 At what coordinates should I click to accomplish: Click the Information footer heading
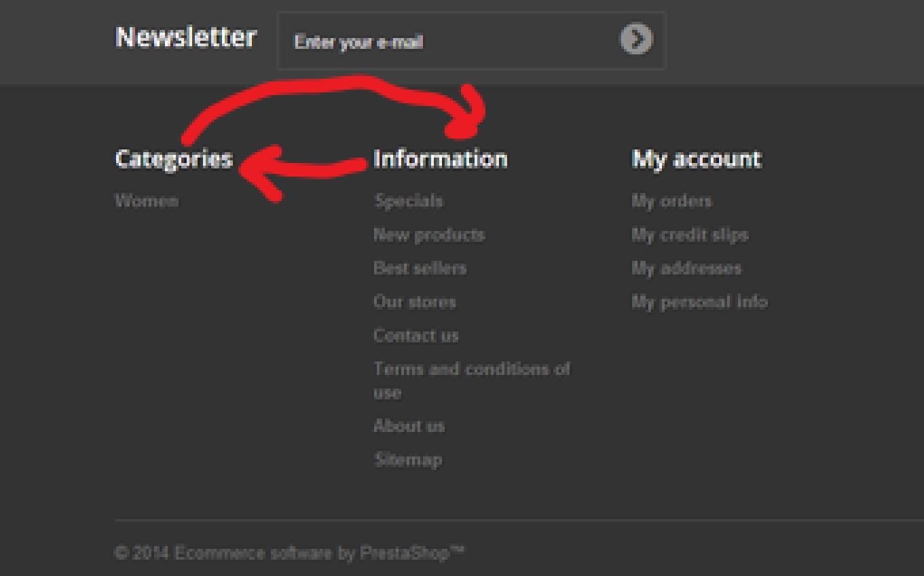(x=441, y=159)
